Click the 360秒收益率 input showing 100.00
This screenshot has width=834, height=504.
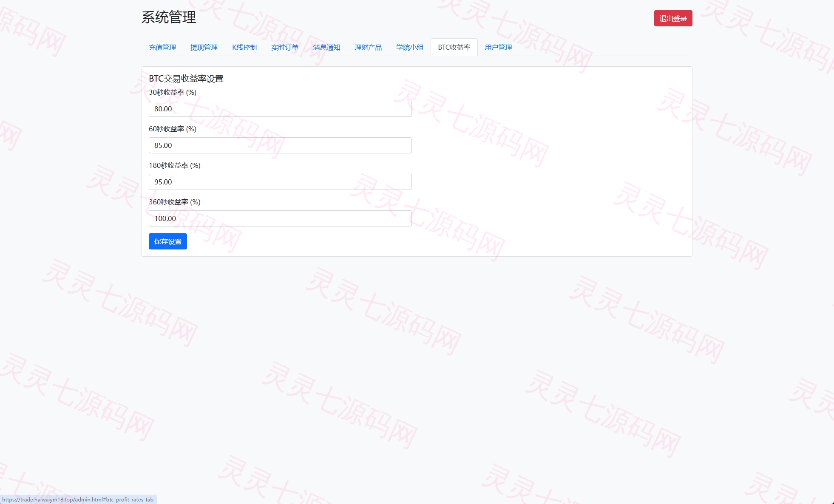point(280,218)
